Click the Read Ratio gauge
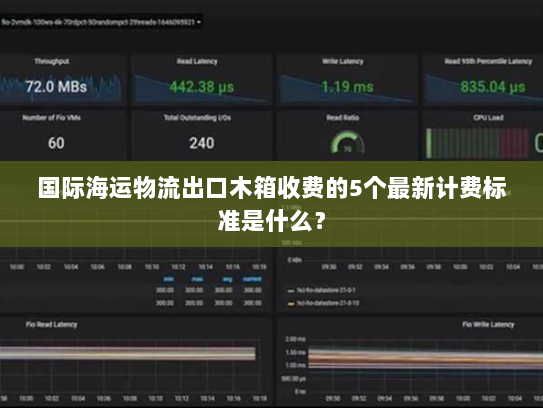 [x=347, y=142]
